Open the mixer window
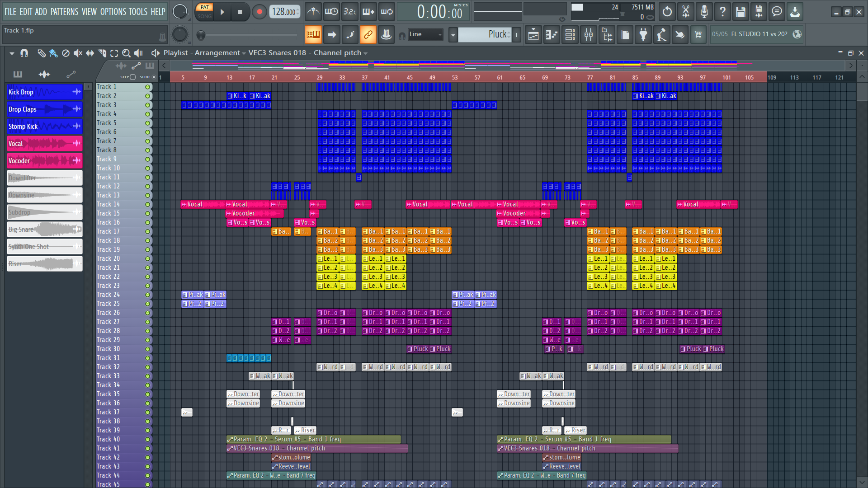Viewport: 868px width, 488px height. tap(588, 35)
